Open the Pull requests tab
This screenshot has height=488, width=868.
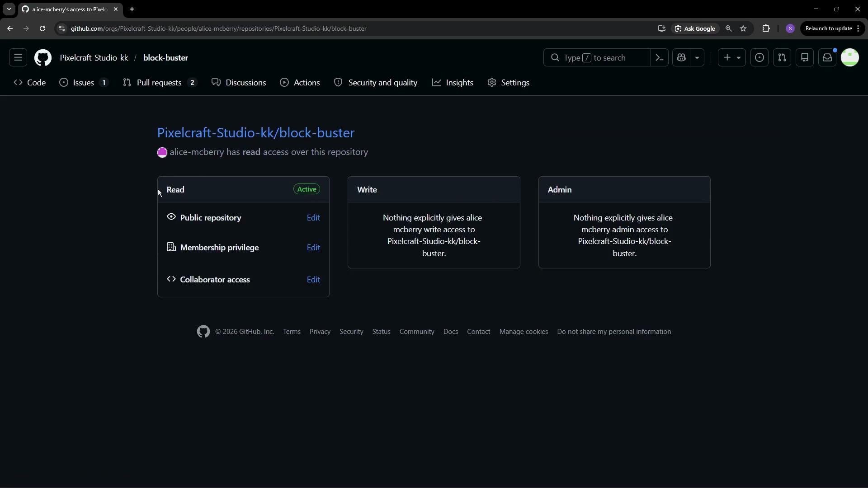pyautogui.click(x=160, y=83)
